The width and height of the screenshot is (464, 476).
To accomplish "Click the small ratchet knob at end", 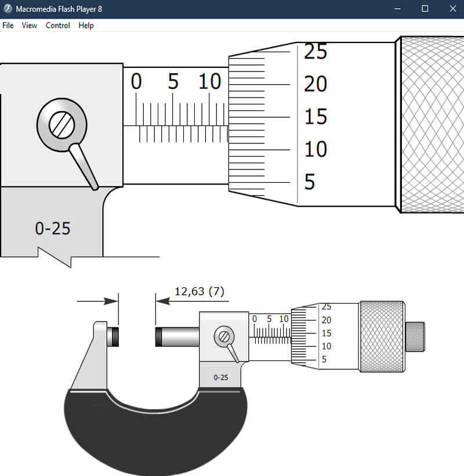I will (414, 336).
